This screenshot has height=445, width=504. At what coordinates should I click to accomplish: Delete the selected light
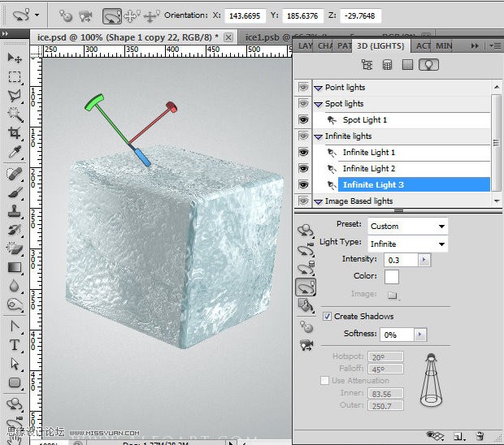(480, 436)
